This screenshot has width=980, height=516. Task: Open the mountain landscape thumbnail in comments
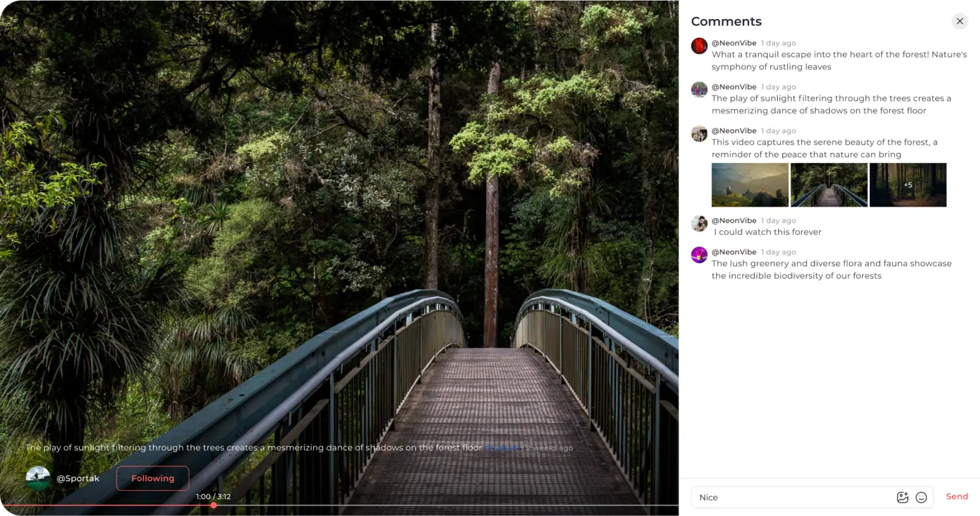pyautogui.click(x=750, y=185)
